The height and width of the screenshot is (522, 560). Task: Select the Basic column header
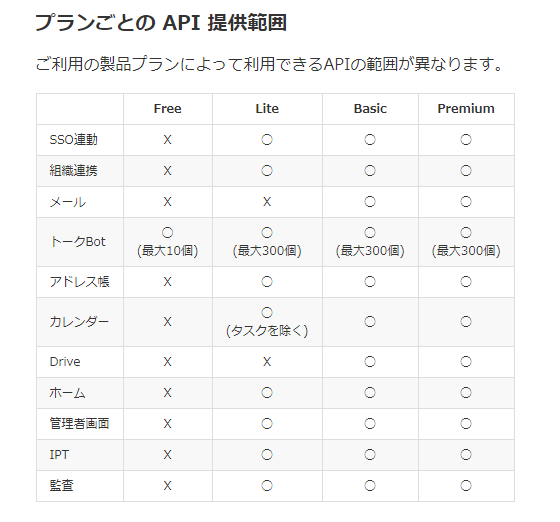click(370, 109)
